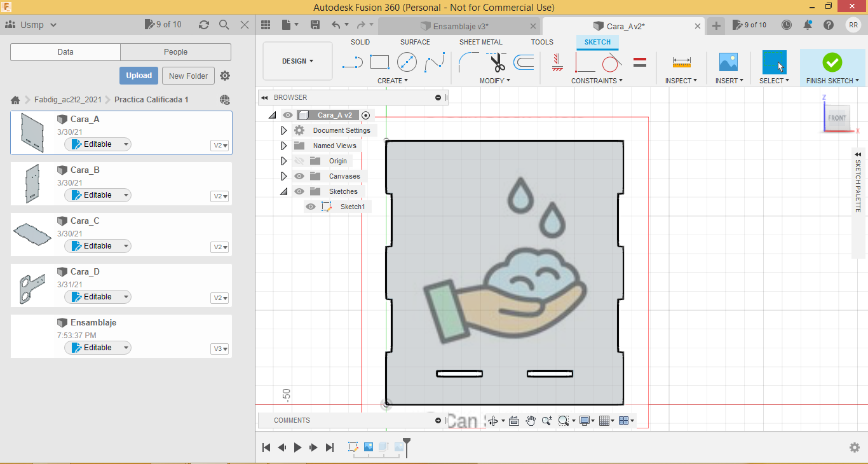Select the Line tool in Create
This screenshot has height=464, width=868.
tap(352, 62)
